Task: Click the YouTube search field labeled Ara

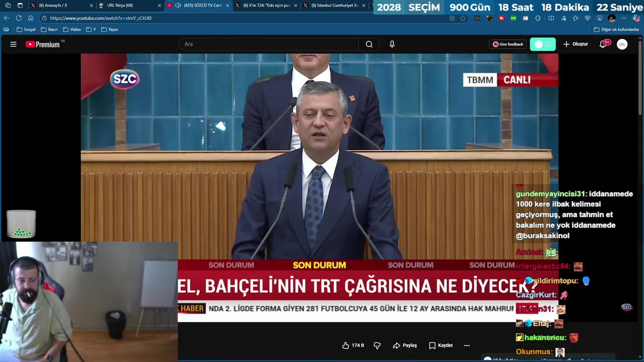Action: (x=269, y=44)
